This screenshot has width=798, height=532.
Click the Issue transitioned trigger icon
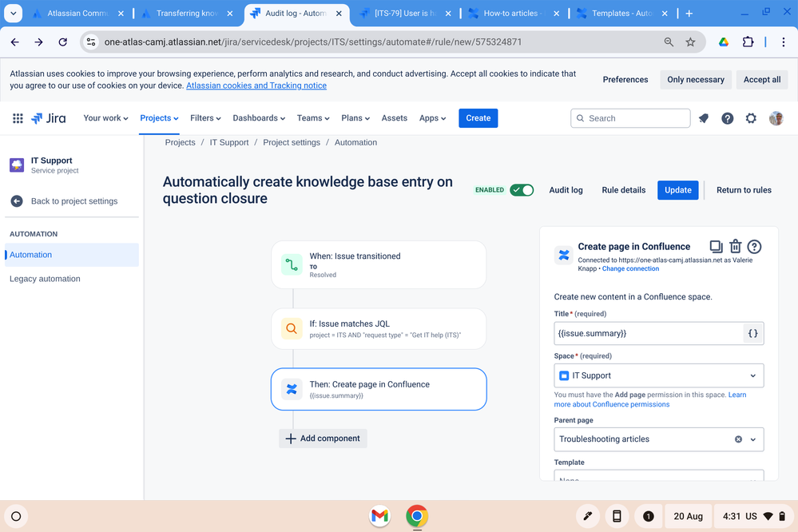point(292,264)
